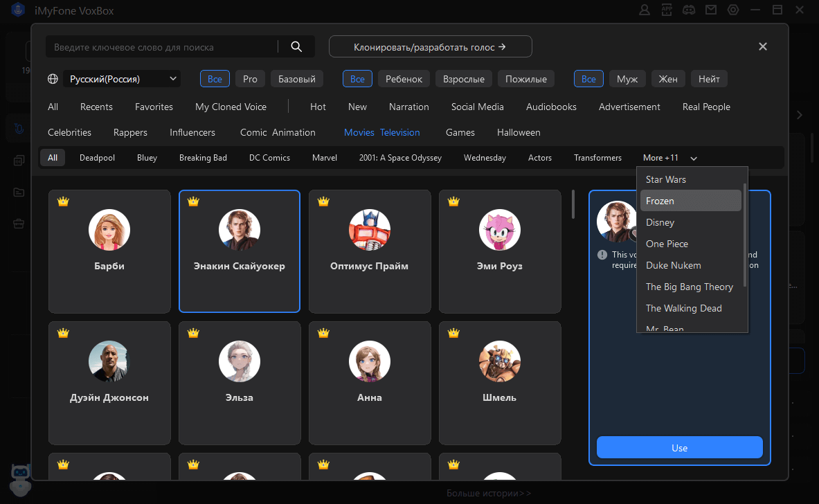Open the Favorites category tab
This screenshot has height=504, width=819.
click(154, 107)
